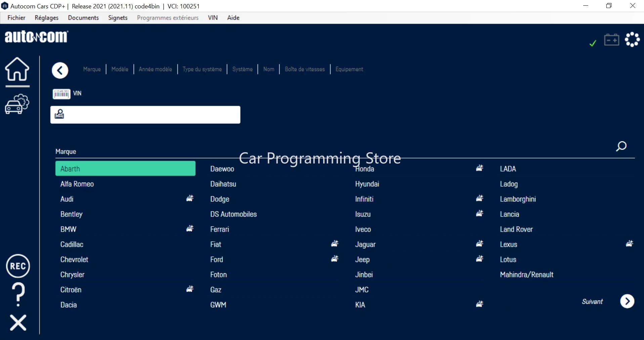Screen dimensions: 644x340
Task: Click the dotted circle activity icon
Action: coord(632,40)
